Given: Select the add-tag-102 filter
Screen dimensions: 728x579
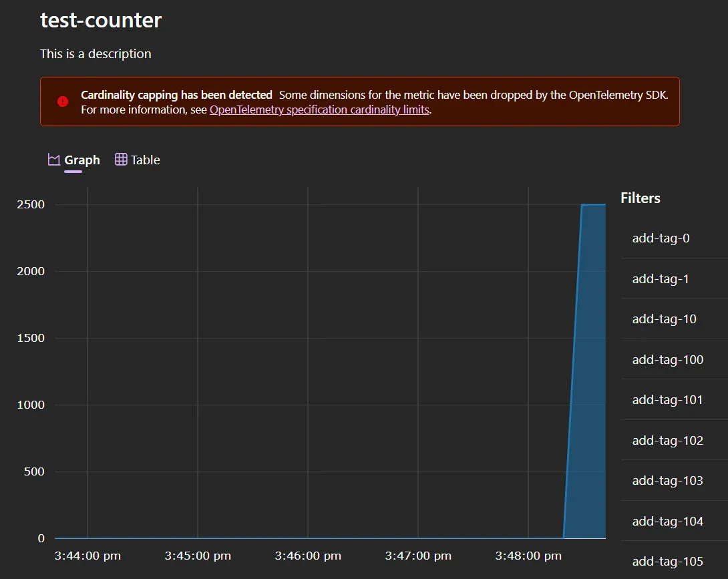Looking at the screenshot, I should click(667, 441).
